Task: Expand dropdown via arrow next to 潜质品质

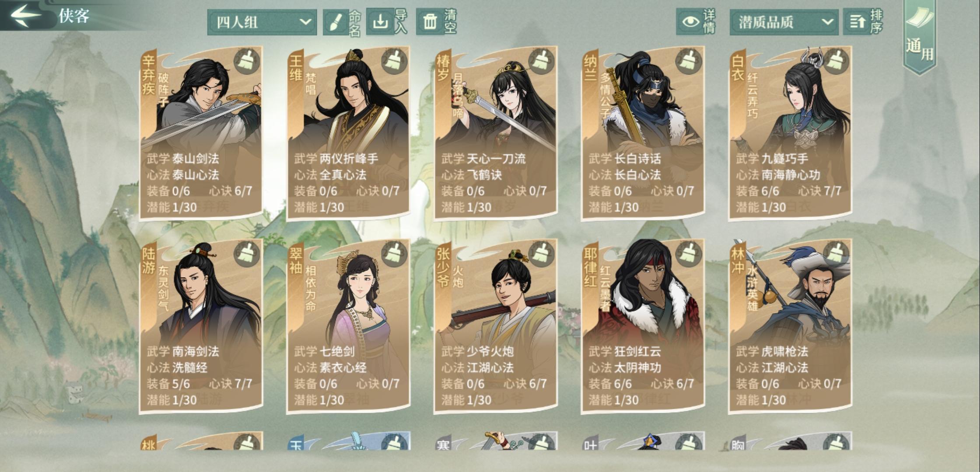Action: click(826, 21)
